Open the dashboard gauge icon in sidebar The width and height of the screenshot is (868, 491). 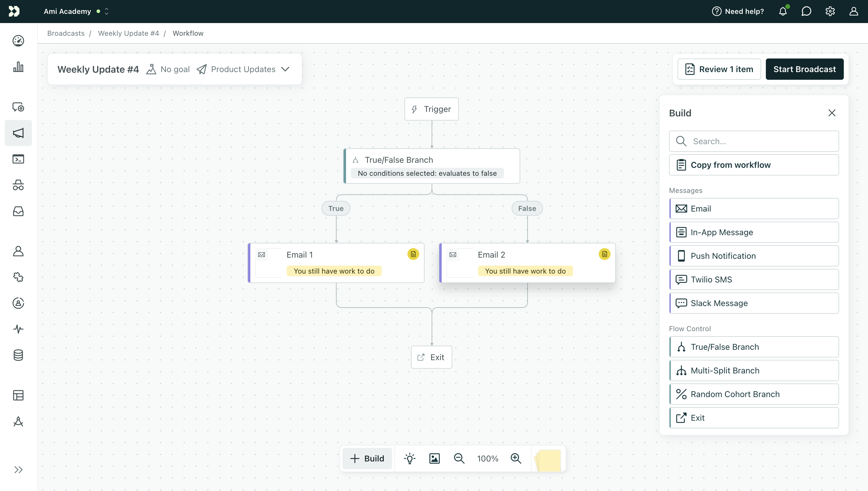click(x=18, y=40)
